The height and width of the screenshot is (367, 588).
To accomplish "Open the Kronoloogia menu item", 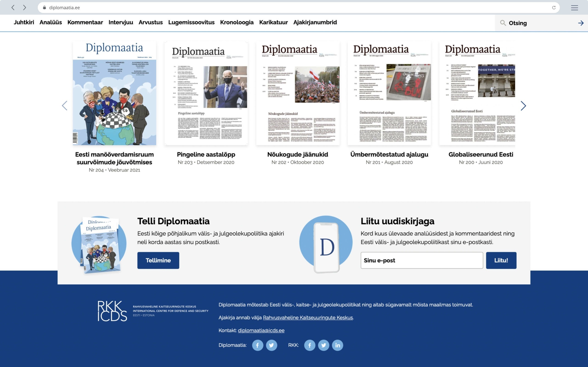I will tap(237, 22).
